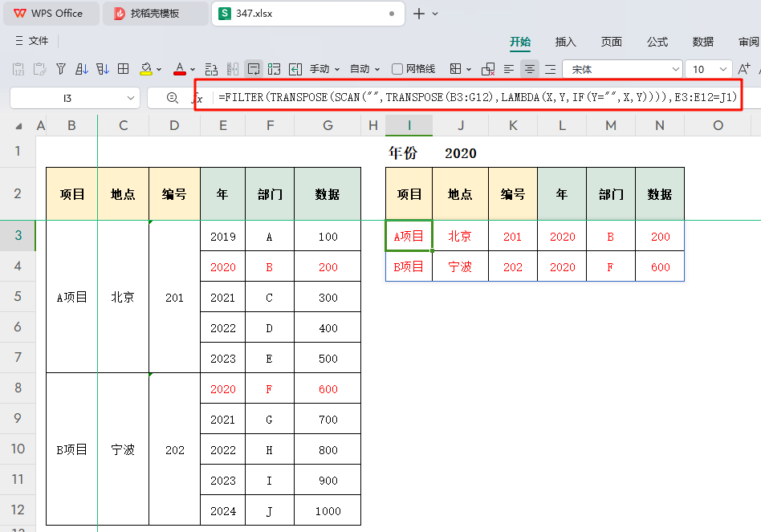
Task: Click the merged cell B项目 in column B
Action: [71, 449]
